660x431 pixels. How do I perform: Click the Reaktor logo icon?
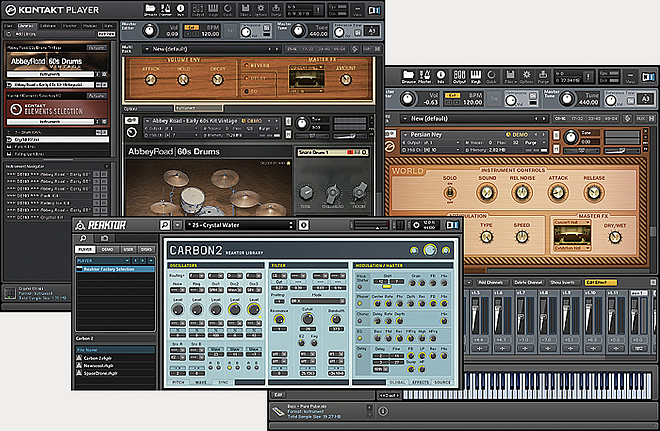coord(80,225)
